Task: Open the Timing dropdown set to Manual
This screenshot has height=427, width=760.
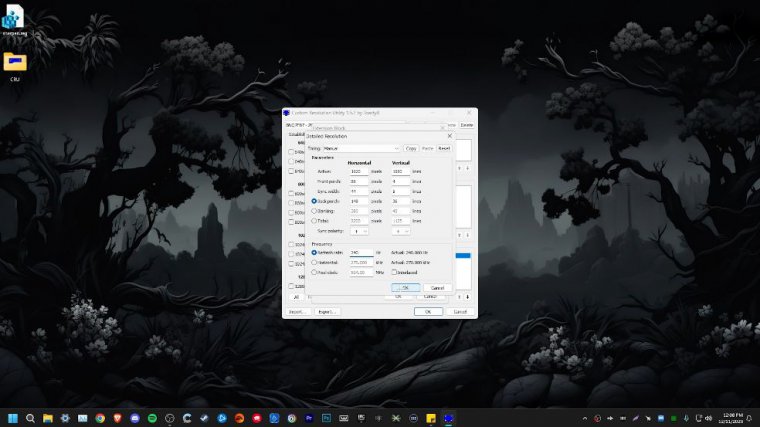Action: click(x=362, y=148)
